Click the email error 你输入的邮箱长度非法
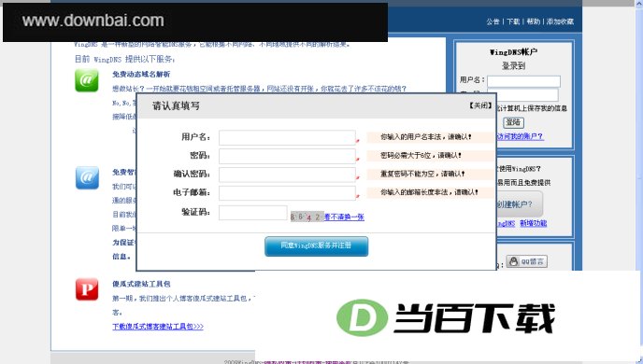 (x=429, y=192)
